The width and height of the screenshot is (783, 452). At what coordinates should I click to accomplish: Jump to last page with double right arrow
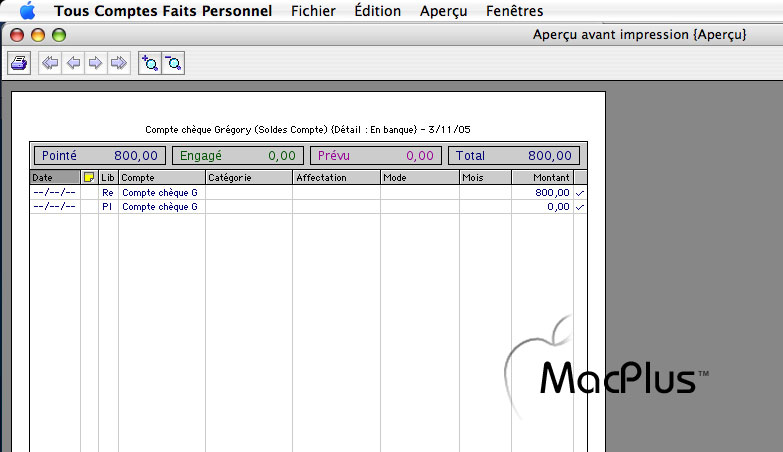pyautogui.click(x=119, y=63)
